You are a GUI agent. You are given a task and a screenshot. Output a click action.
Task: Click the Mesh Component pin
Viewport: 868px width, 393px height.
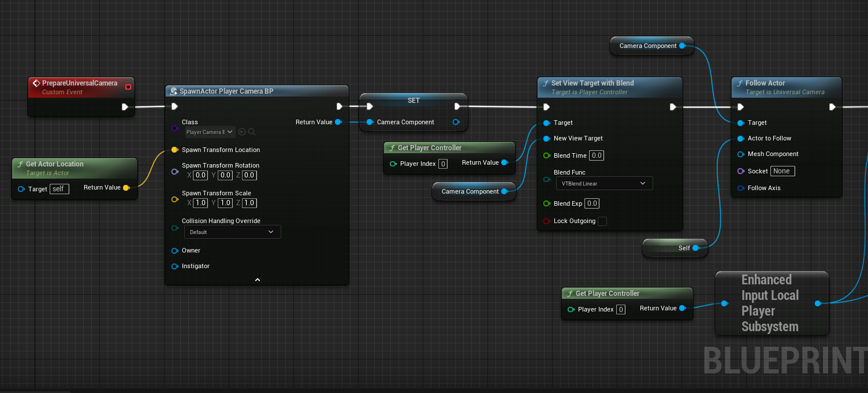pos(740,154)
